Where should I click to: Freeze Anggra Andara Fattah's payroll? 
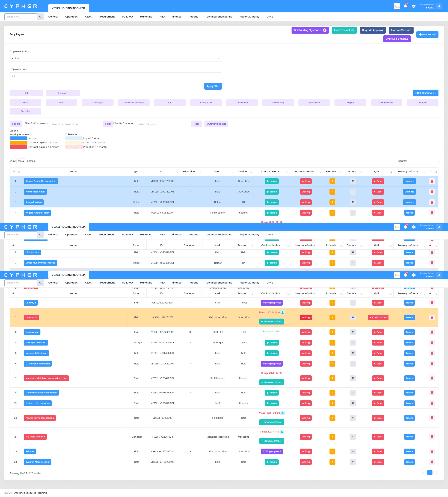[x=409, y=213]
